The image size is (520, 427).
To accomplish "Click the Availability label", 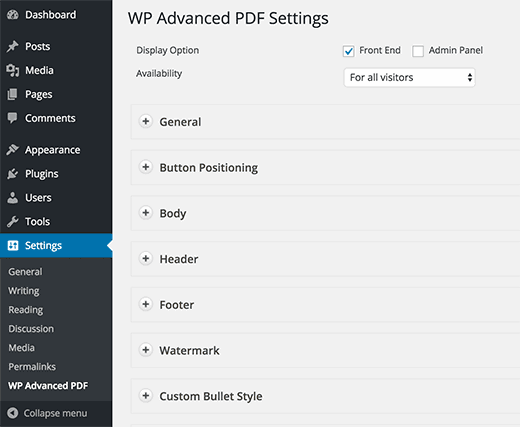I will [x=159, y=74].
